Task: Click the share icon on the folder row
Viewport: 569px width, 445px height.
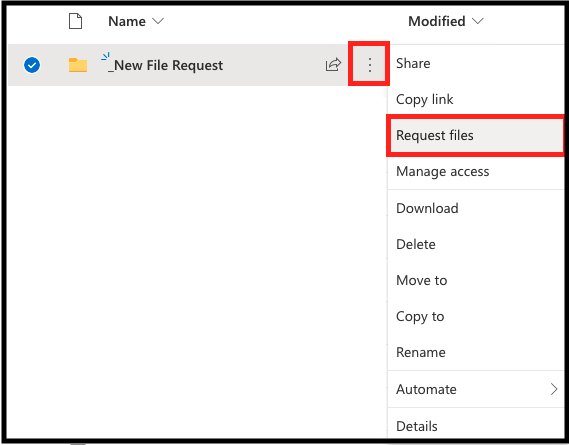Action: click(x=333, y=65)
